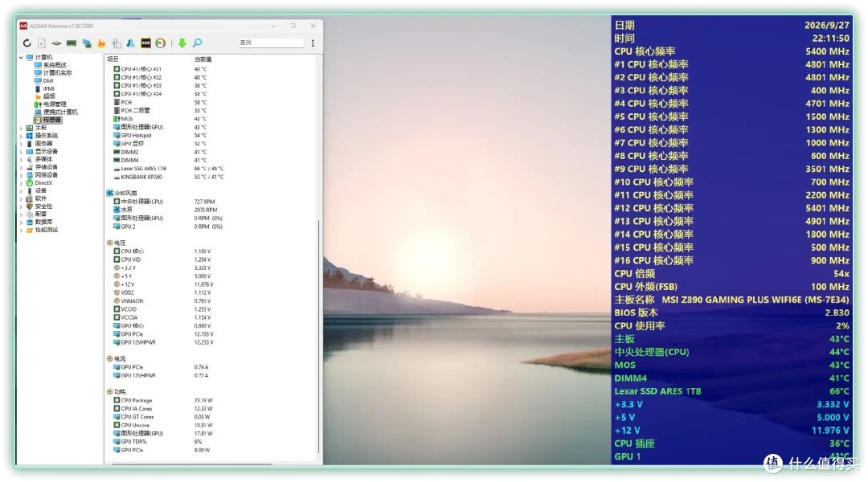Select 系统概述 in the tree
Screen dimensions: 868x482
(x=55, y=65)
